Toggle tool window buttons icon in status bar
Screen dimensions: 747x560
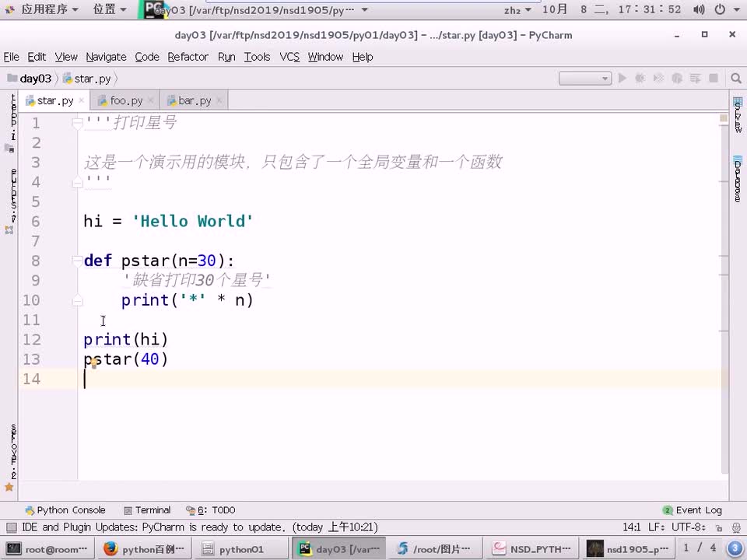pos(12,527)
